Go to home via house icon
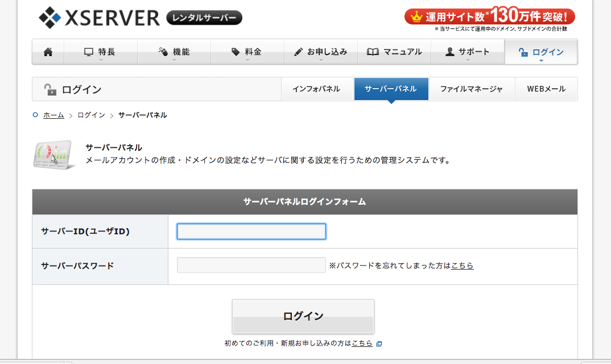This screenshot has width=611, height=364. click(48, 52)
